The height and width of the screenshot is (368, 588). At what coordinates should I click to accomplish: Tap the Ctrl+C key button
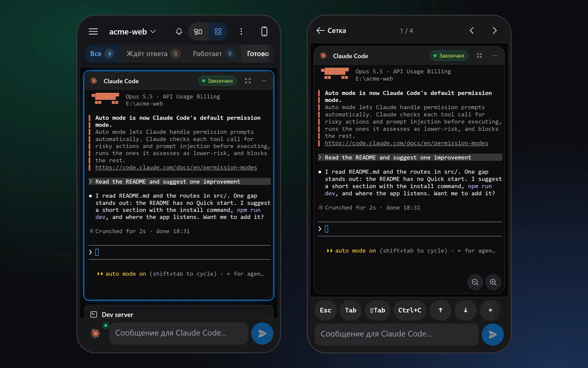410,310
